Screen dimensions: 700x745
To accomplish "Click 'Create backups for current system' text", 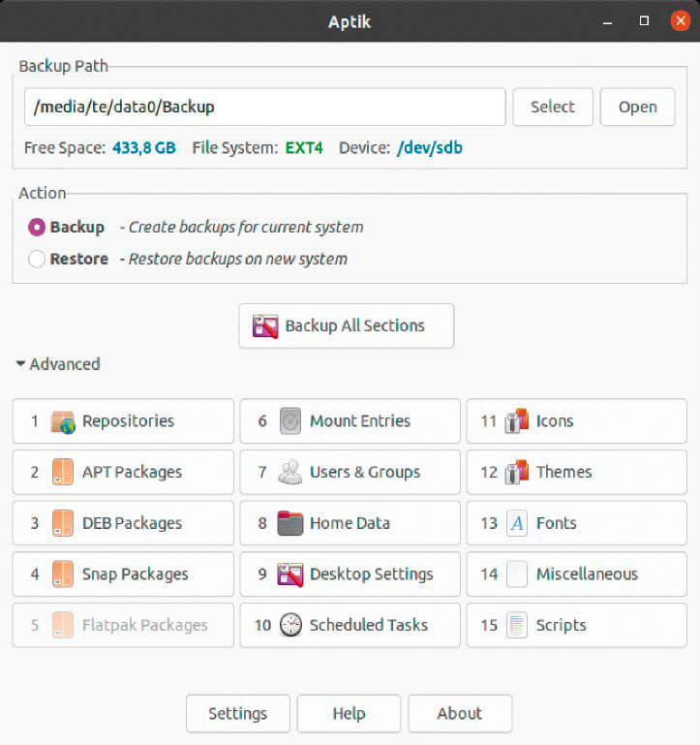I will coord(246,228).
